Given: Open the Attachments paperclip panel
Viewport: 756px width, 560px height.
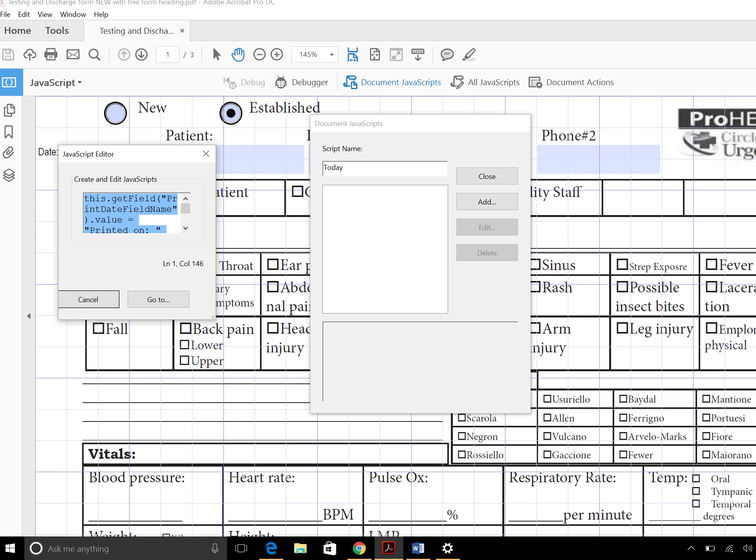Looking at the screenshot, I should (9, 152).
